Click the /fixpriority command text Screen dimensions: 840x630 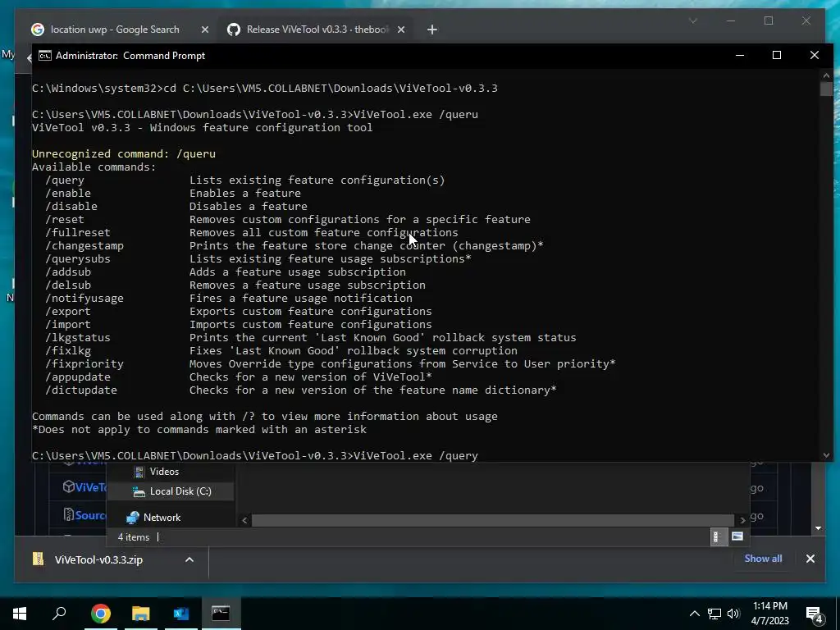(x=84, y=363)
